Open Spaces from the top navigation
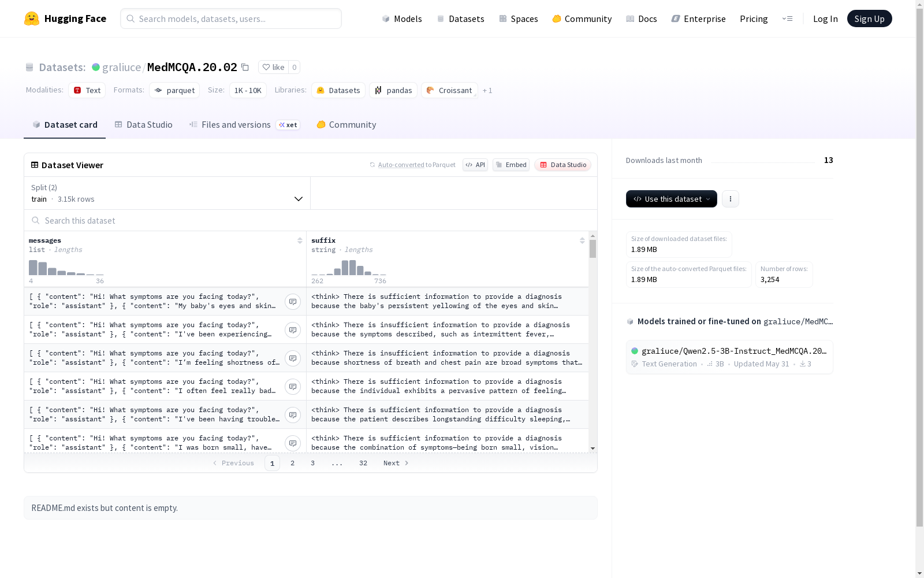 (518, 18)
